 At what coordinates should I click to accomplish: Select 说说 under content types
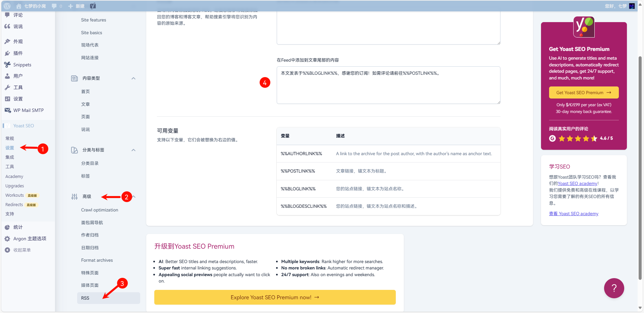coord(86,129)
